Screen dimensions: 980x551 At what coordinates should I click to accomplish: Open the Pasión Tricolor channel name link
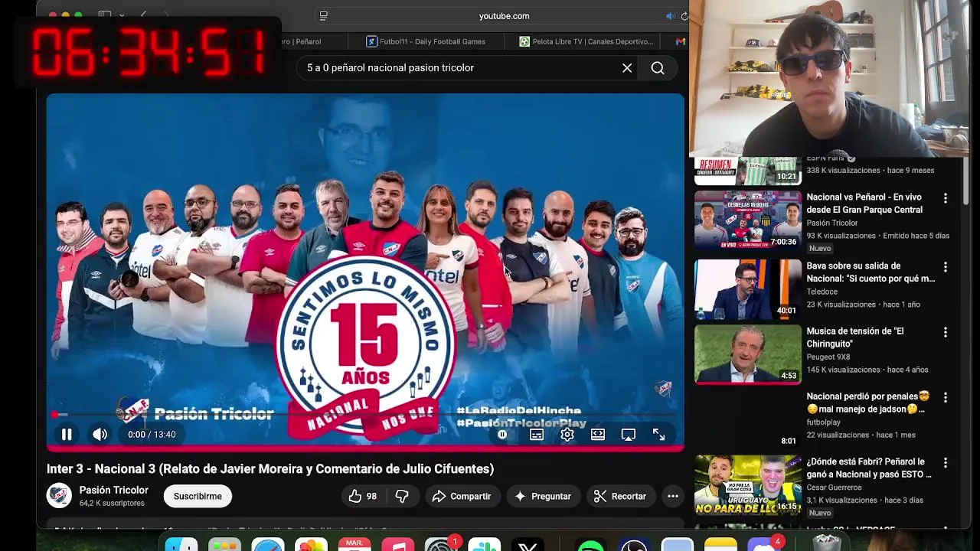(114, 490)
